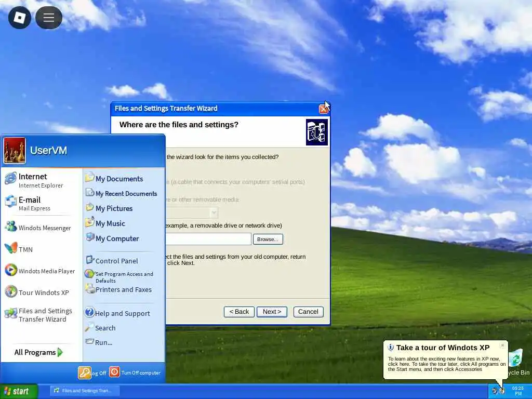Click the system tray clock

[518, 391]
